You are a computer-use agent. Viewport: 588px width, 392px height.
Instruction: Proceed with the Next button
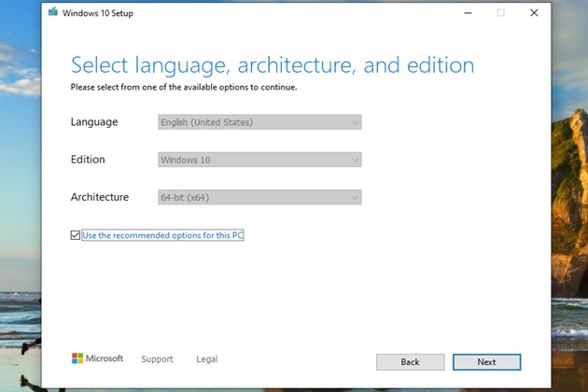point(486,362)
